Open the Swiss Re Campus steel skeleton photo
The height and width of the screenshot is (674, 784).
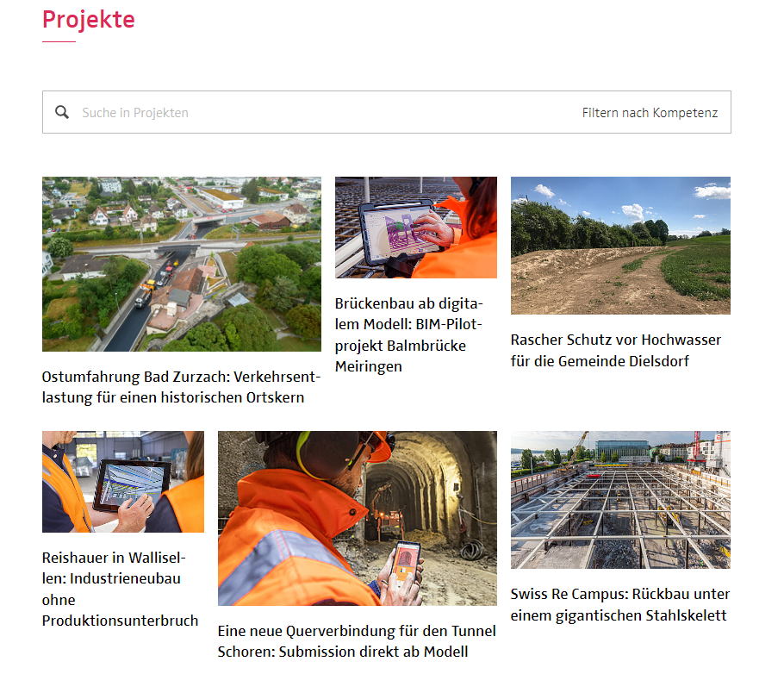pos(620,500)
